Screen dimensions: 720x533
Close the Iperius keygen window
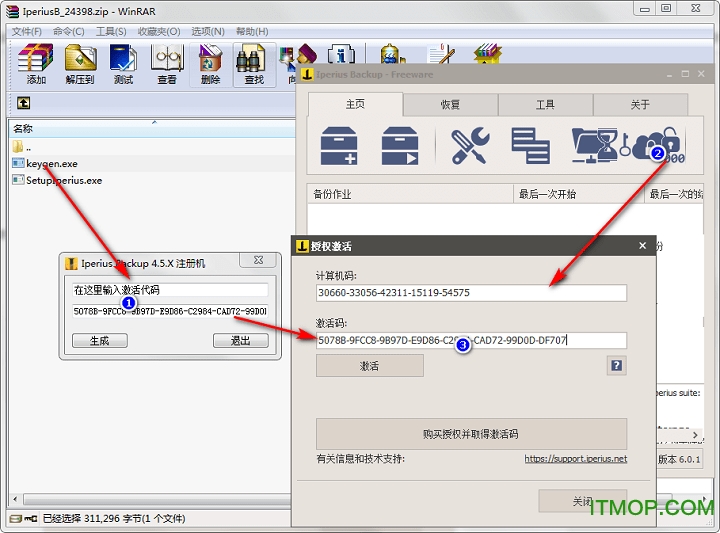click(x=258, y=260)
